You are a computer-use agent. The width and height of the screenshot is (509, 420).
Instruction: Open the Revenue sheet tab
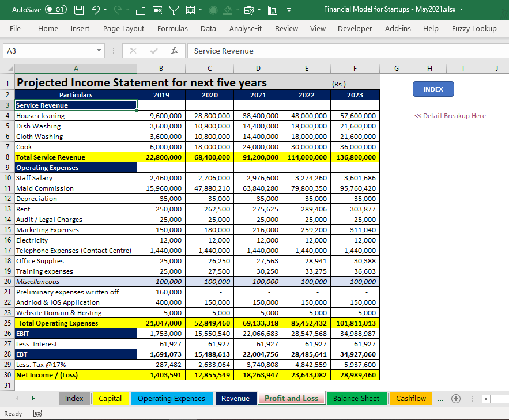[235, 399]
